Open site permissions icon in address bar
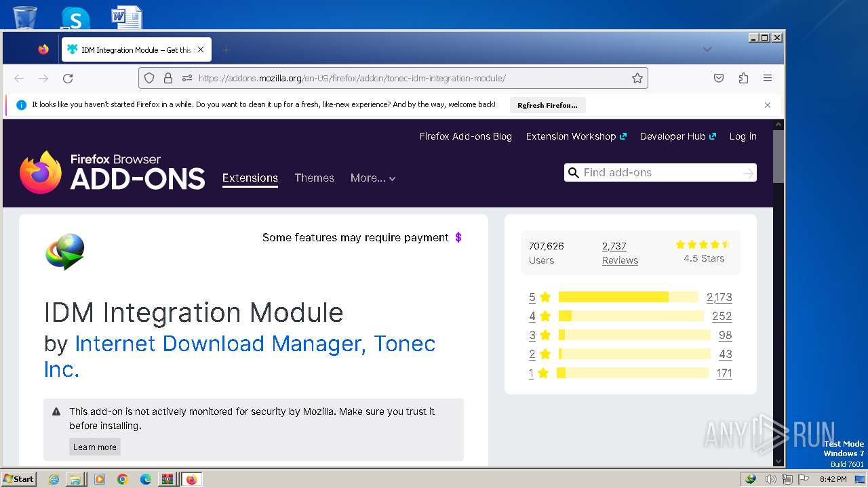 click(x=187, y=79)
